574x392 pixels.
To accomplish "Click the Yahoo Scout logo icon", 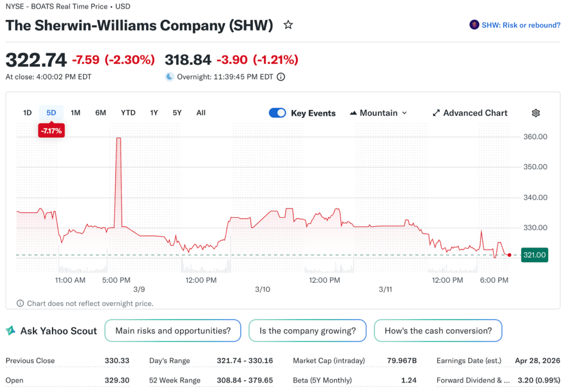I will click(x=11, y=331).
